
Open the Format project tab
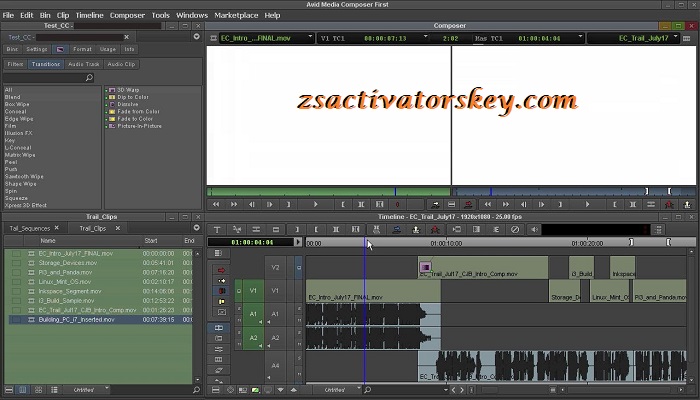click(x=82, y=49)
